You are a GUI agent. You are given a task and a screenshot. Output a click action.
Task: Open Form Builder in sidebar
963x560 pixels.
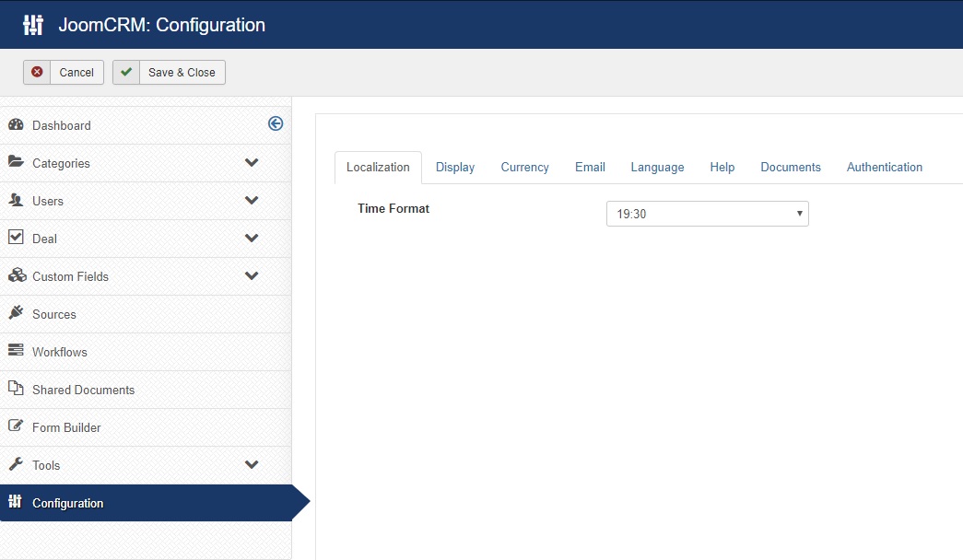[146, 427]
